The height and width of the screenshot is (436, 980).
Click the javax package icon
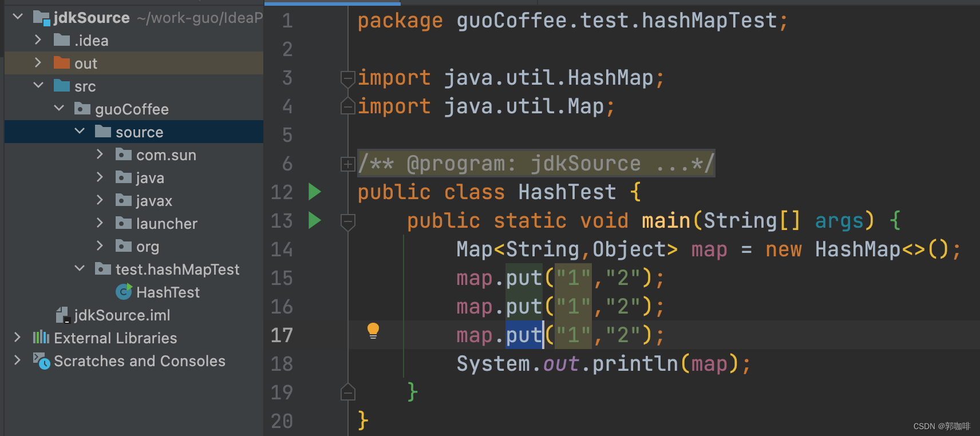(x=124, y=200)
